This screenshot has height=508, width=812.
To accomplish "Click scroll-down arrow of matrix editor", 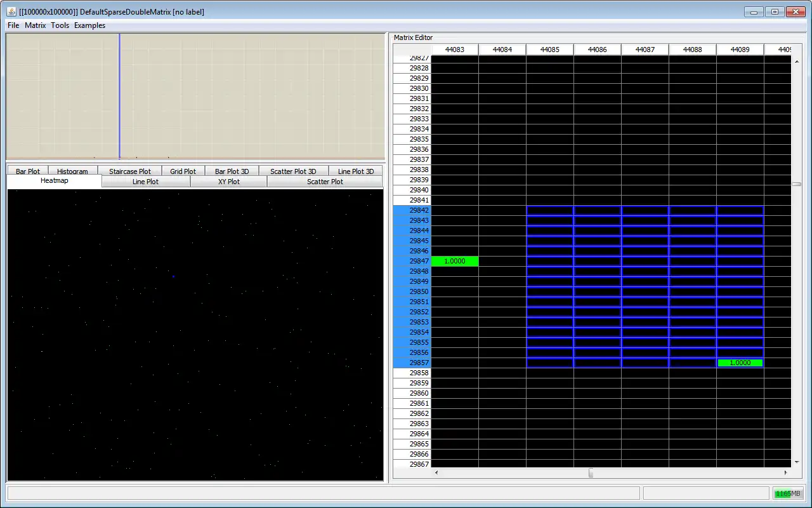I will coord(796,462).
